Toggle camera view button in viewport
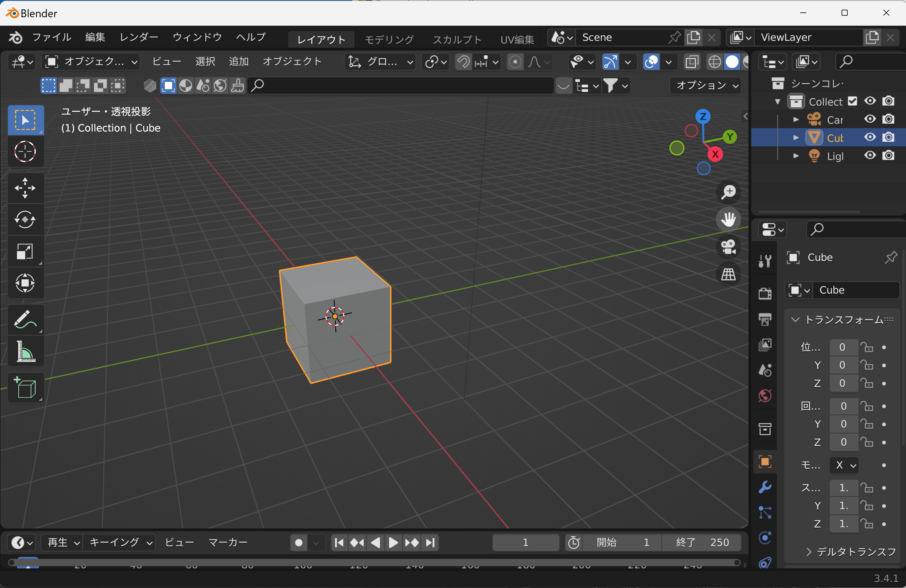The height and width of the screenshot is (588, 906). point(728,247)
